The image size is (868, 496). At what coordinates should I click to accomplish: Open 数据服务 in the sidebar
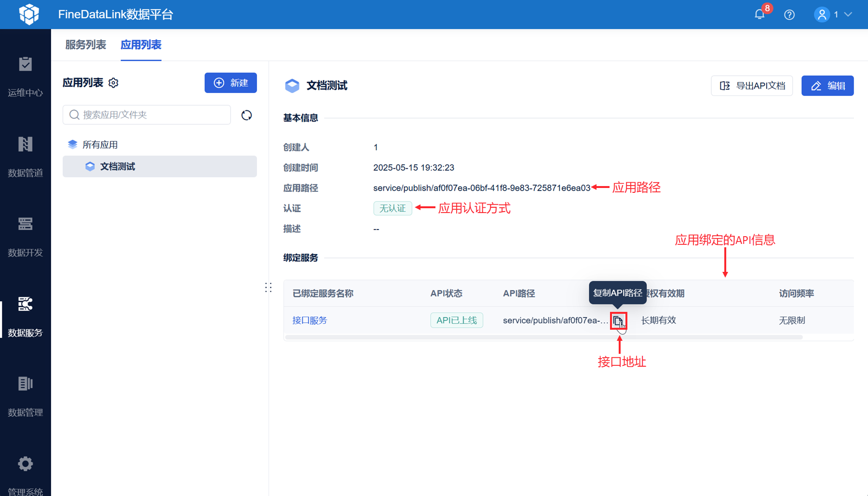(25, 317)
